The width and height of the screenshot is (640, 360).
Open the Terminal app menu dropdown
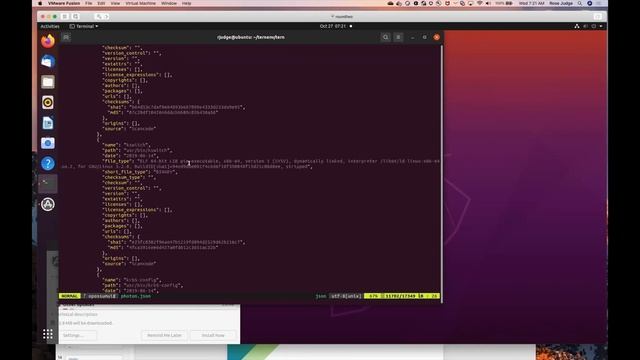84,26
